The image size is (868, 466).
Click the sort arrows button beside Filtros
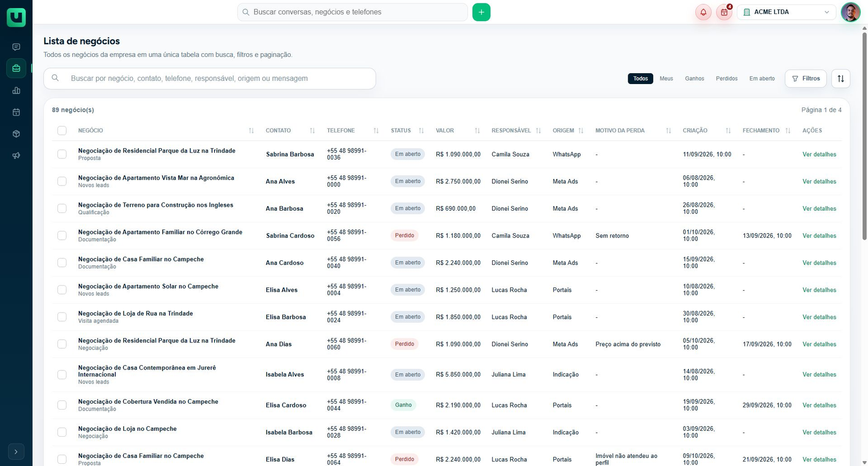[841, 79]
